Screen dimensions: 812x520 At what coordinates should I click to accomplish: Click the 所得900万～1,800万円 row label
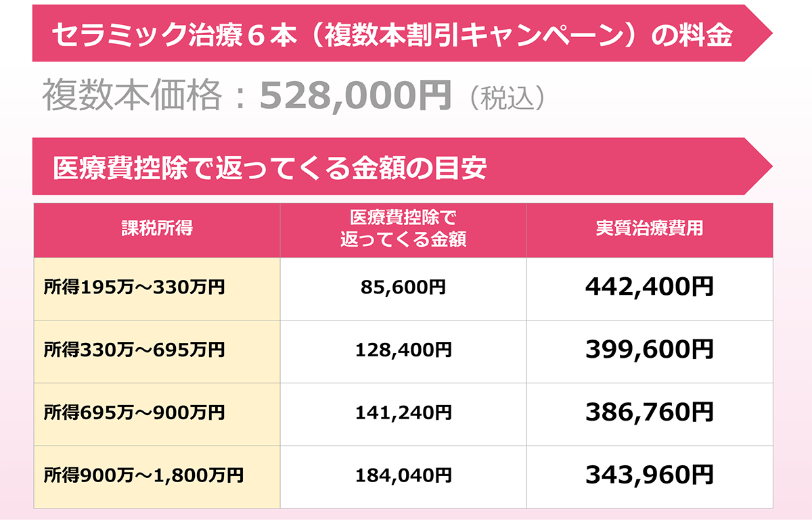143,475
